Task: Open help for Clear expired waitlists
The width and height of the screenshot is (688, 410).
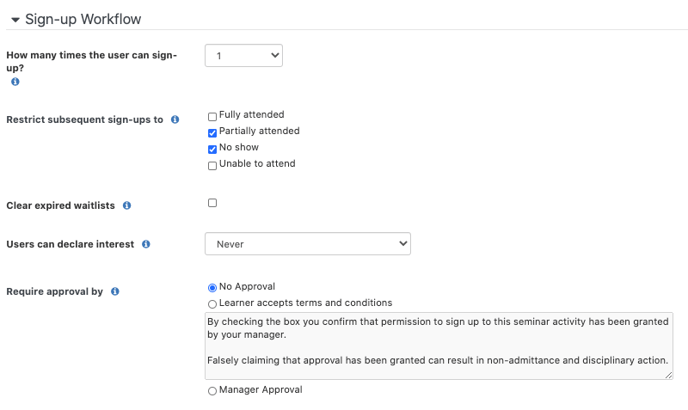Action: tap(127, 205)
